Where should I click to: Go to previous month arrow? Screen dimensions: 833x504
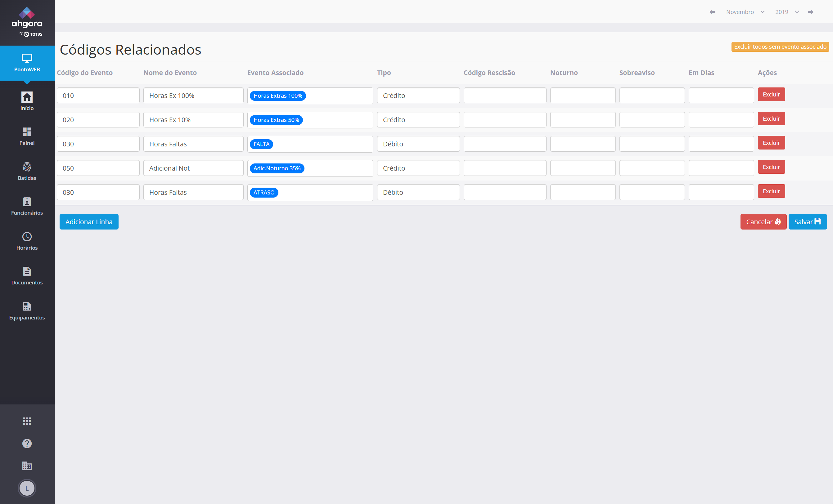pos(712,12)
